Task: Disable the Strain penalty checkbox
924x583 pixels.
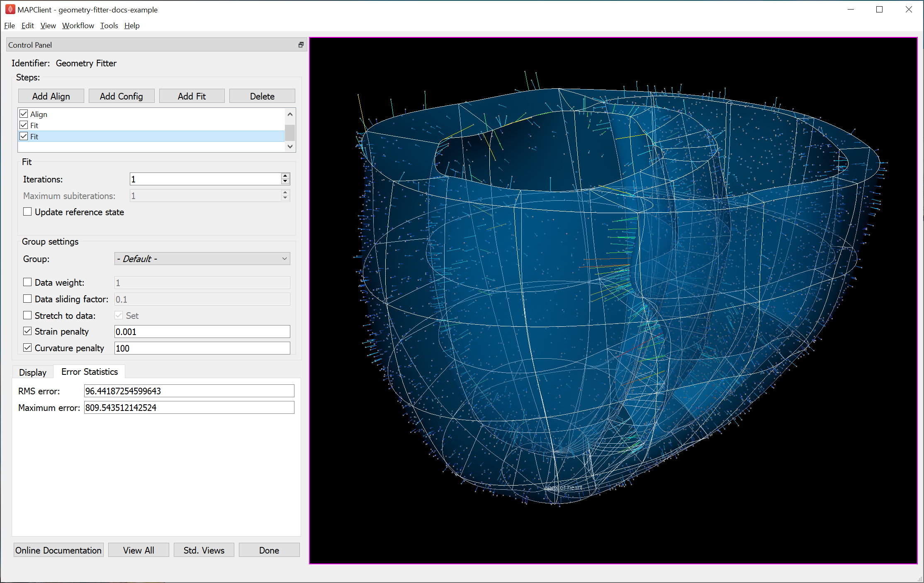Action: click(27, 331)
